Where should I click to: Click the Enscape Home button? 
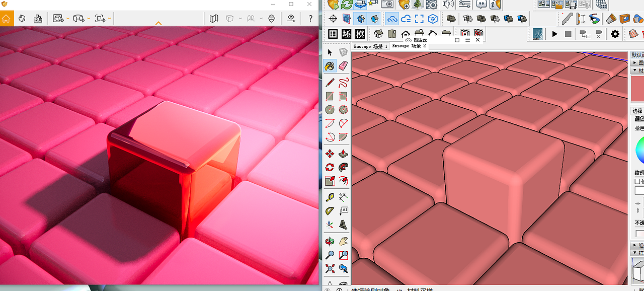6,19
